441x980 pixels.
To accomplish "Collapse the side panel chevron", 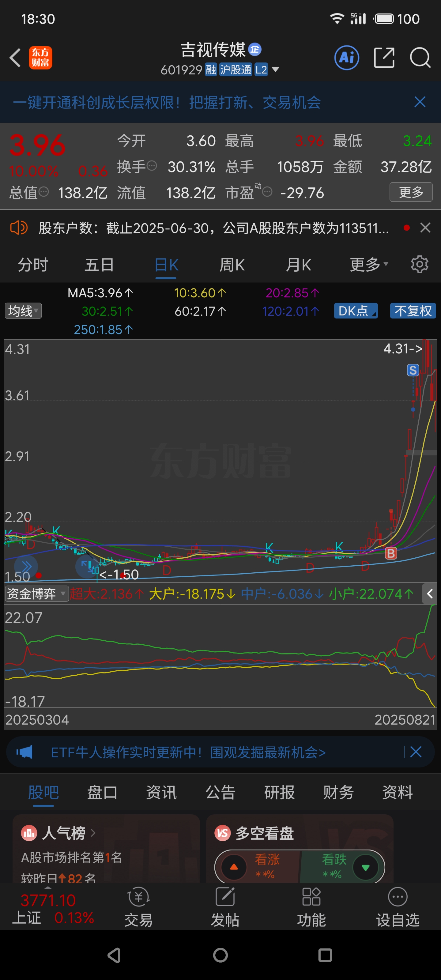I will coord(430,594).
